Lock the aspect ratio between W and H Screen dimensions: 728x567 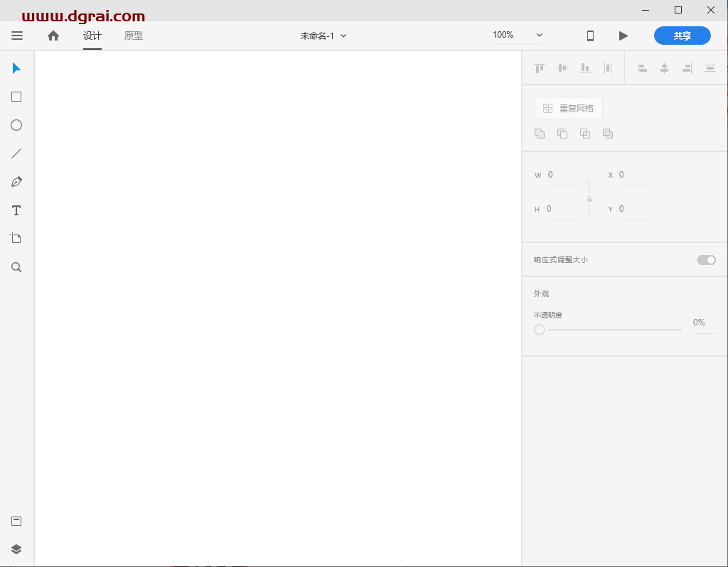tap(589, 199)
